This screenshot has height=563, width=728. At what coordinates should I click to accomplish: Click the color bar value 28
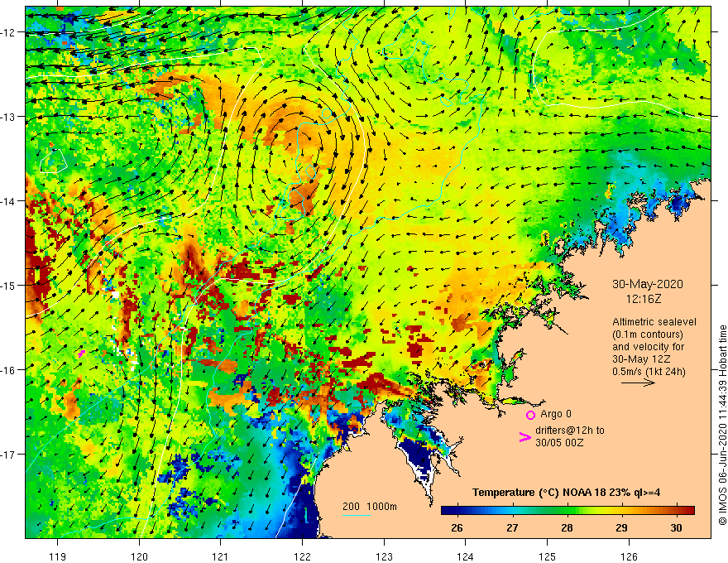pyautogui.click(x=567, y=527)
